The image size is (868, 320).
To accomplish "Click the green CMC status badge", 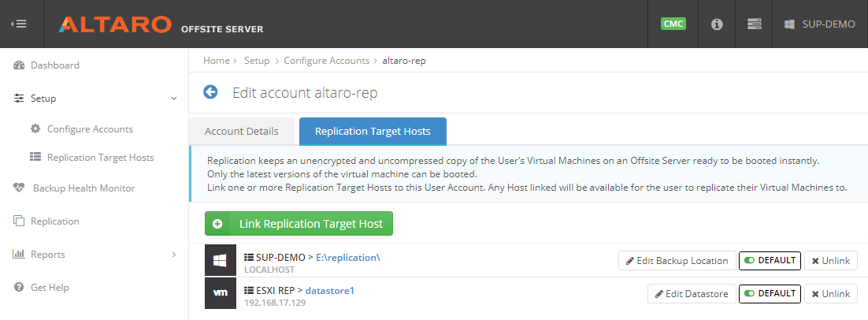I will click(673, 24).
